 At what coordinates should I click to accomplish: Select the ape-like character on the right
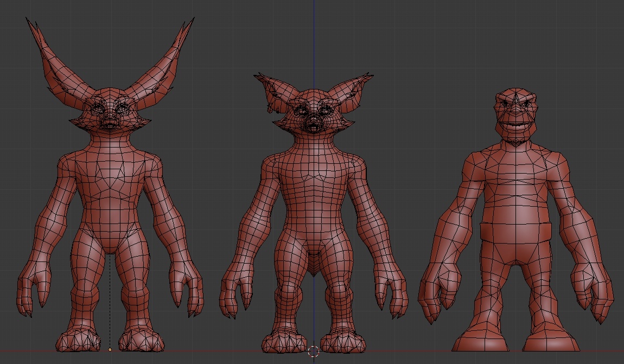click(x=515, y=206)
